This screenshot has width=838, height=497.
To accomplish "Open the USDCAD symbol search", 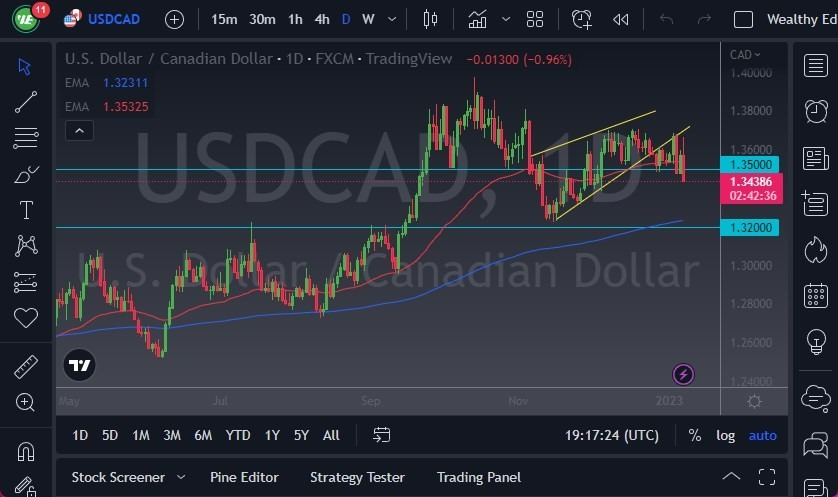I will [x=114, y=20].
